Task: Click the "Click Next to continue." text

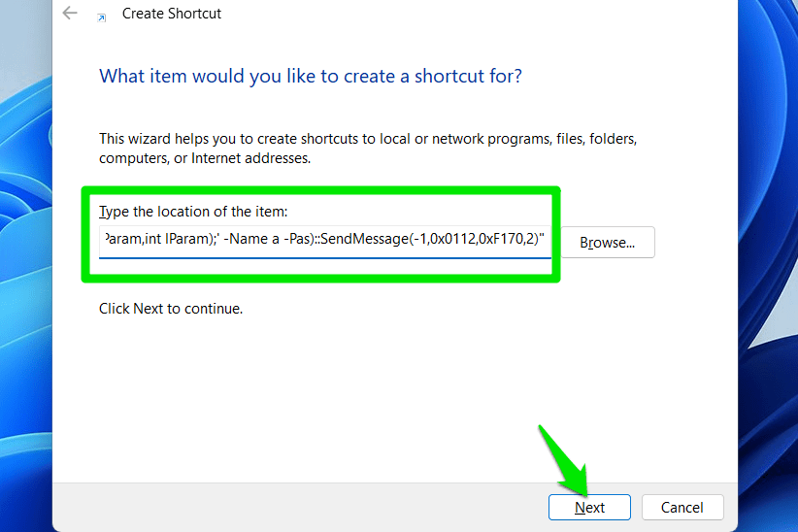Action: coord(171,309)
